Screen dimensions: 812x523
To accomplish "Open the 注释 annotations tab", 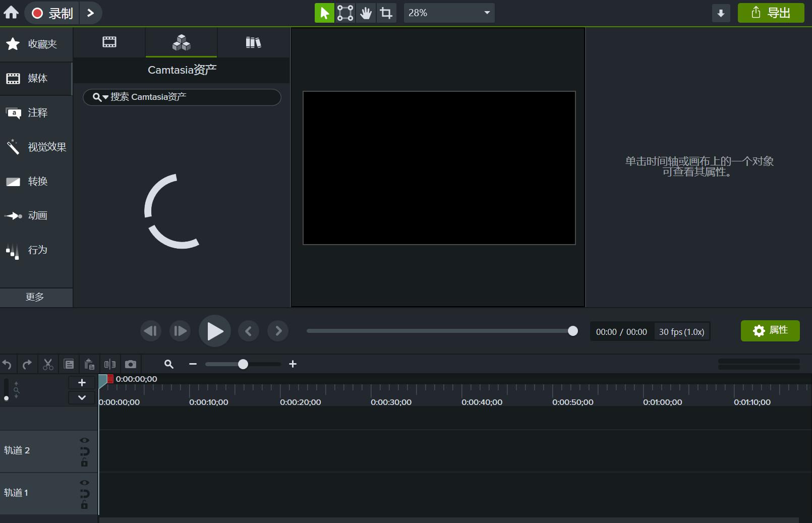I will (x=36, y=112).
